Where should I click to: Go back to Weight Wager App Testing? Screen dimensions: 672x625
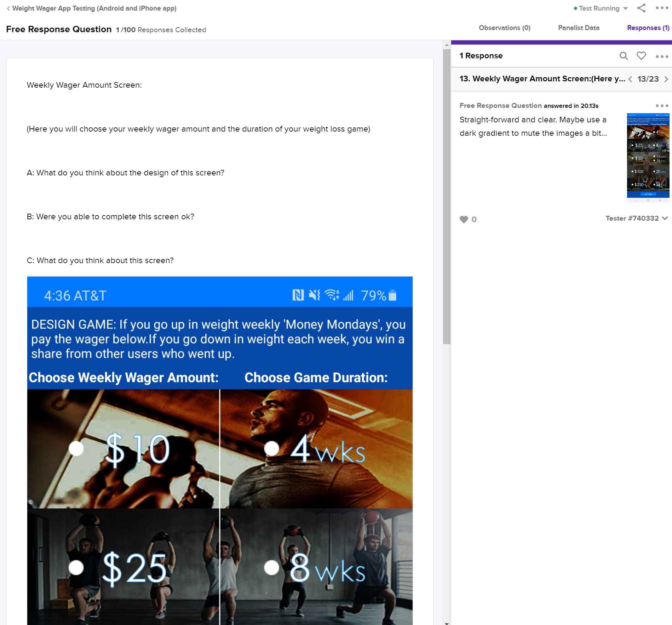[x=91, y=8]
